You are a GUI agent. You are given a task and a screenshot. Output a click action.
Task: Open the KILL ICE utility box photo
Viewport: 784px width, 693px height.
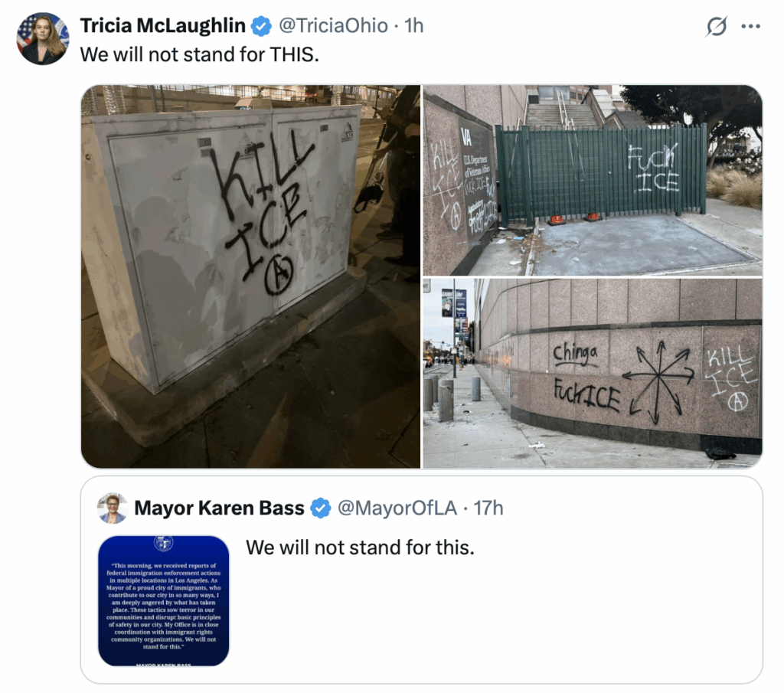[250, 276]
